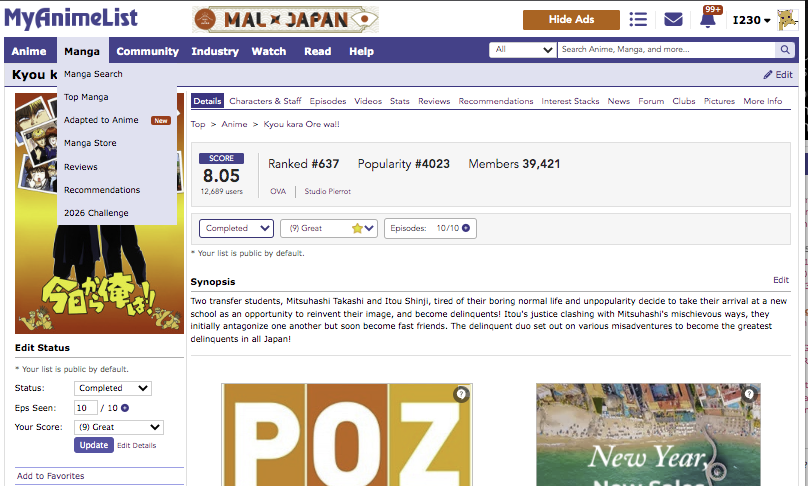Open the (9) Great score dropdown in main panel

329,228
